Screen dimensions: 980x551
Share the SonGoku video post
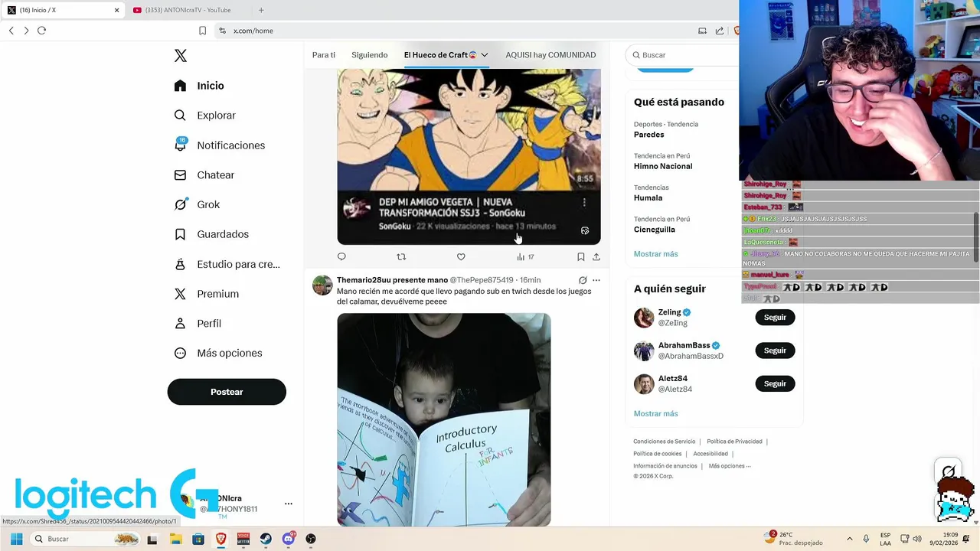[596, 257]
